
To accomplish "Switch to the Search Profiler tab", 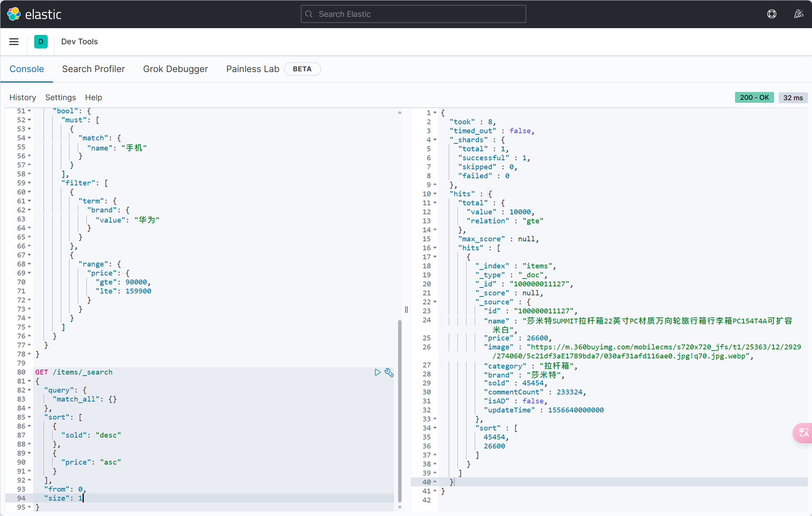I will [x=94, y=69].
